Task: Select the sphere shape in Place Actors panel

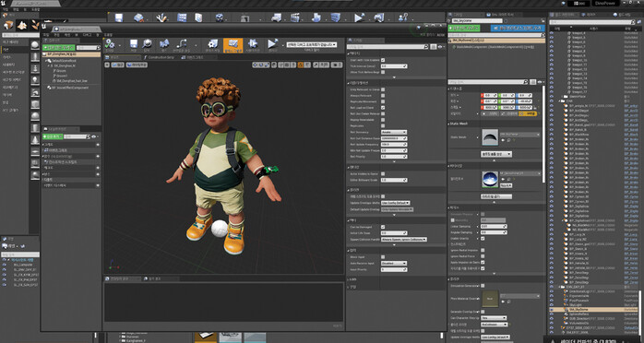Action: pos(35,116)
